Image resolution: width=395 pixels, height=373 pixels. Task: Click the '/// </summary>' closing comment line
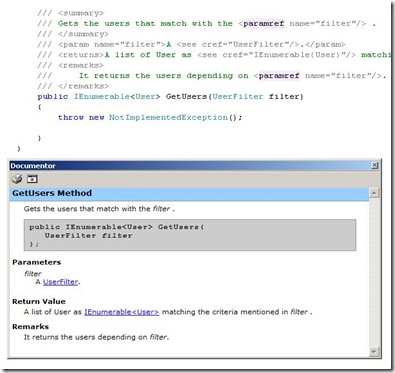(73, 34)
